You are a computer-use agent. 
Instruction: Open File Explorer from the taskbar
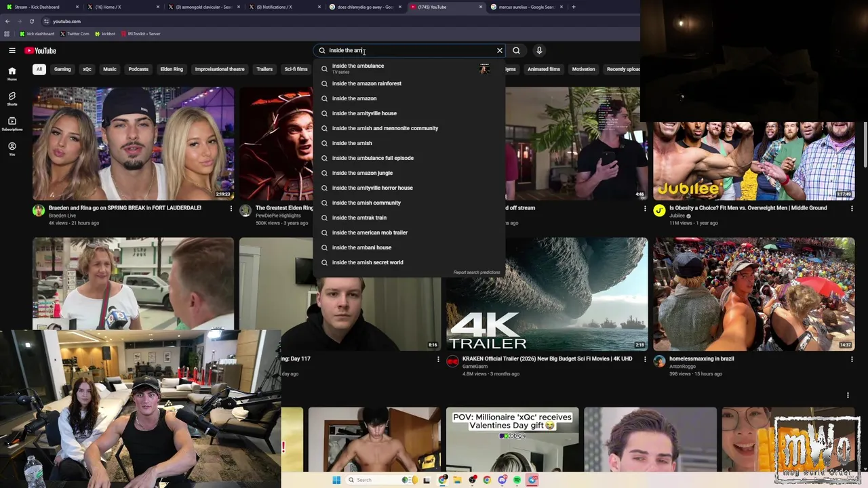point(458,480)
